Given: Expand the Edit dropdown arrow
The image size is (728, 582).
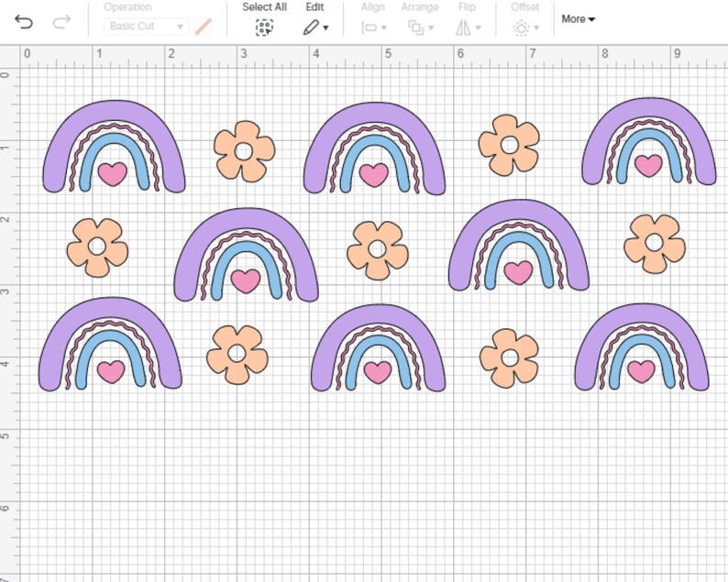Looking at the screenshot, I should pyautogui.click(x=325, y=27).
